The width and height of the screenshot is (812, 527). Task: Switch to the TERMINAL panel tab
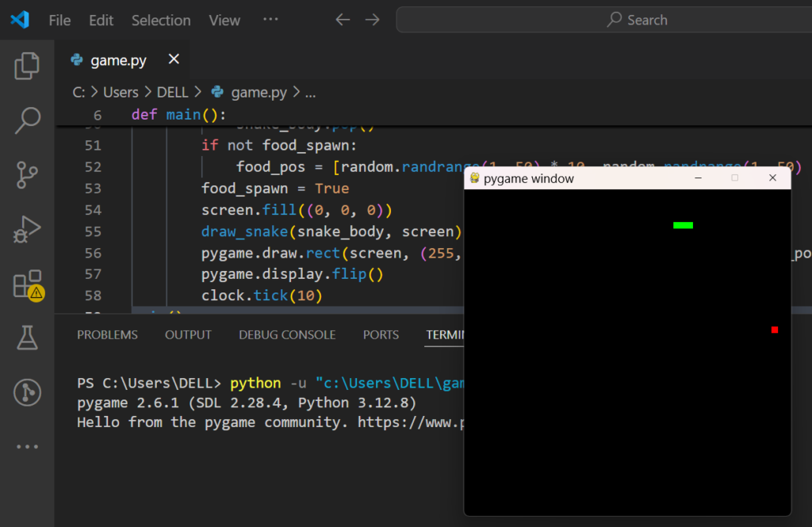(x=445, y=335)
